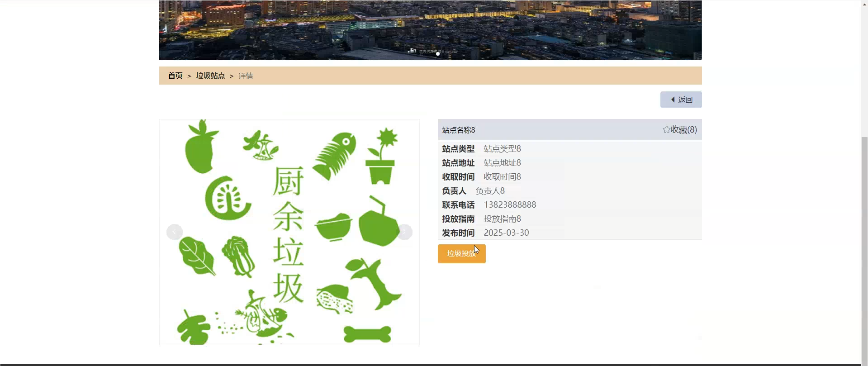The height and width of the screenshot is (366, 868).
Task: Click the publish date 2025-03-30
Action: [506, 233]
